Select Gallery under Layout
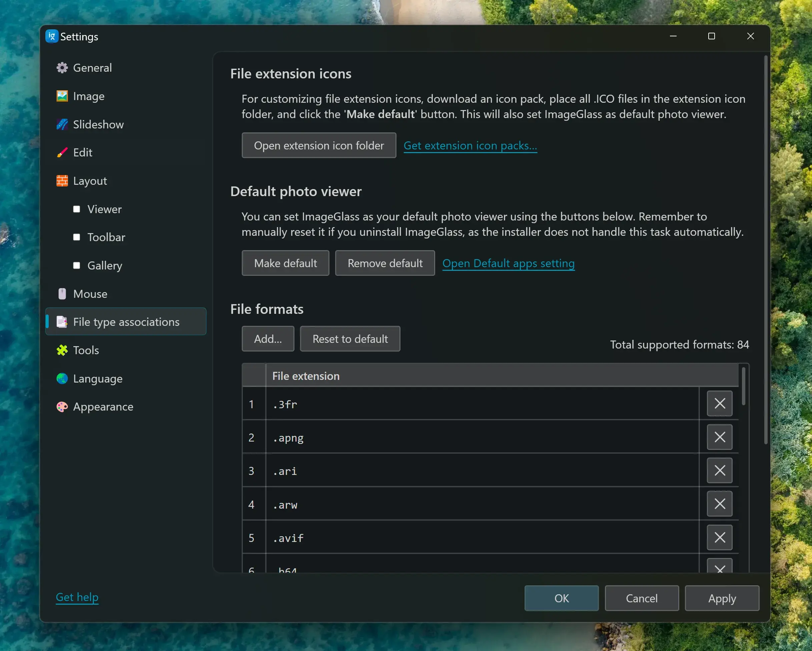 104,265
